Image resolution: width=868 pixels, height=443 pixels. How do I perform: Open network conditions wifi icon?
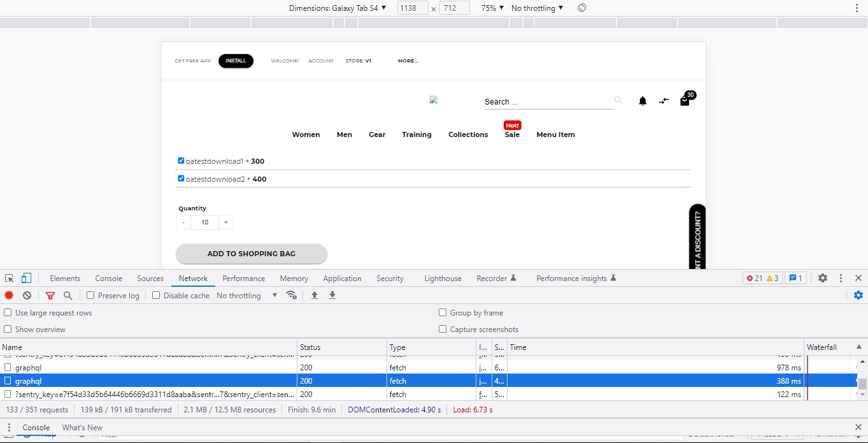pyautogui.click(x=292, y=295)
